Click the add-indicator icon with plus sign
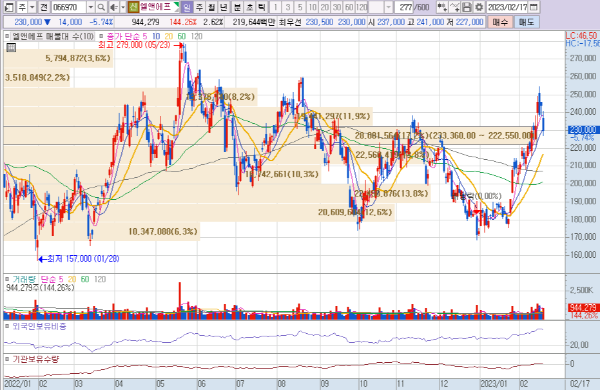600x390 pixels. pos(442,7)
